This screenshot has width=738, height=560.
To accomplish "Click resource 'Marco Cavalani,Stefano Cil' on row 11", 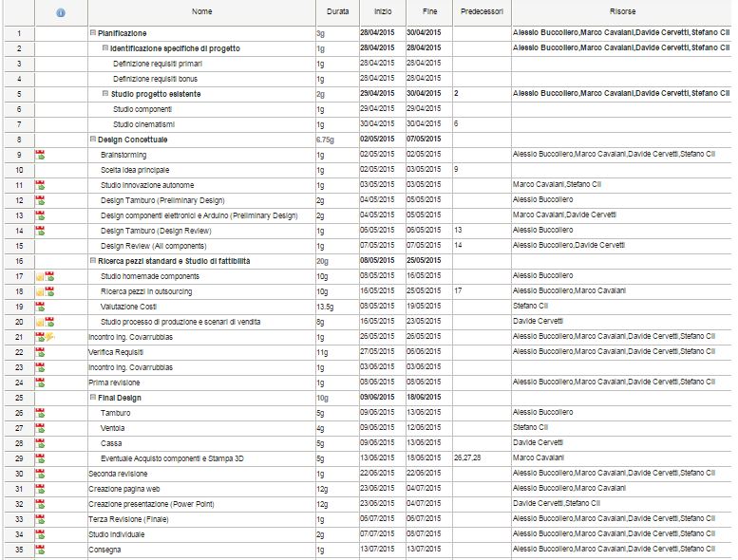I will 558,184.
